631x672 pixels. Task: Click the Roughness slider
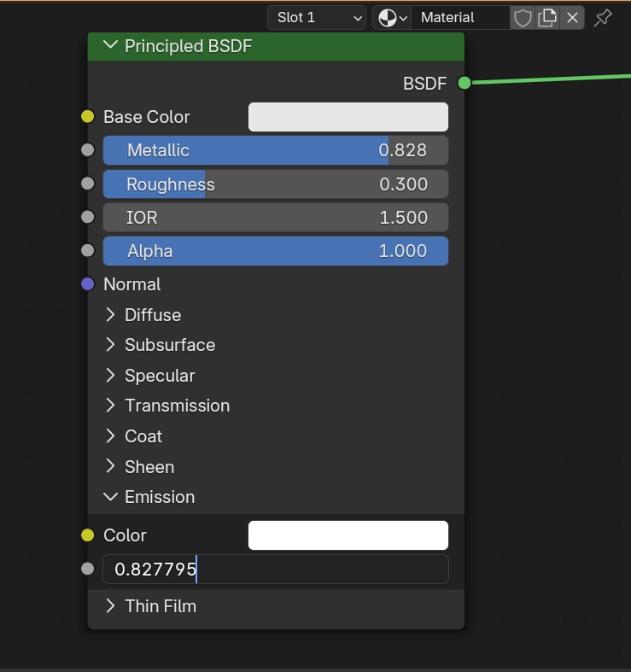click(275, 184)
